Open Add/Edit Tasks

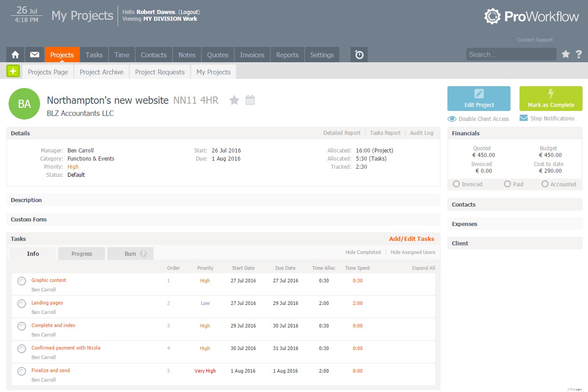pyautogui.click(x=411, y=239)
